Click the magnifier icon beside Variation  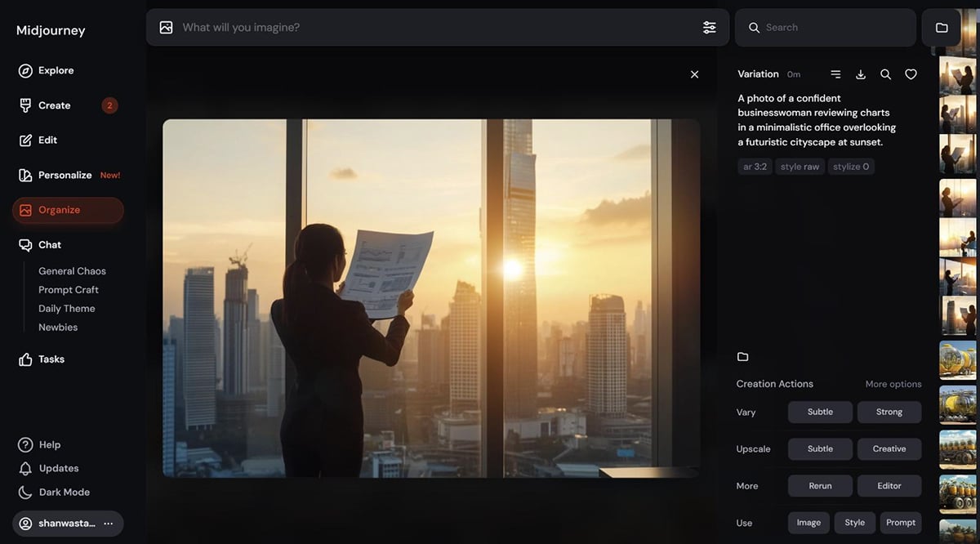click(885, 74)
